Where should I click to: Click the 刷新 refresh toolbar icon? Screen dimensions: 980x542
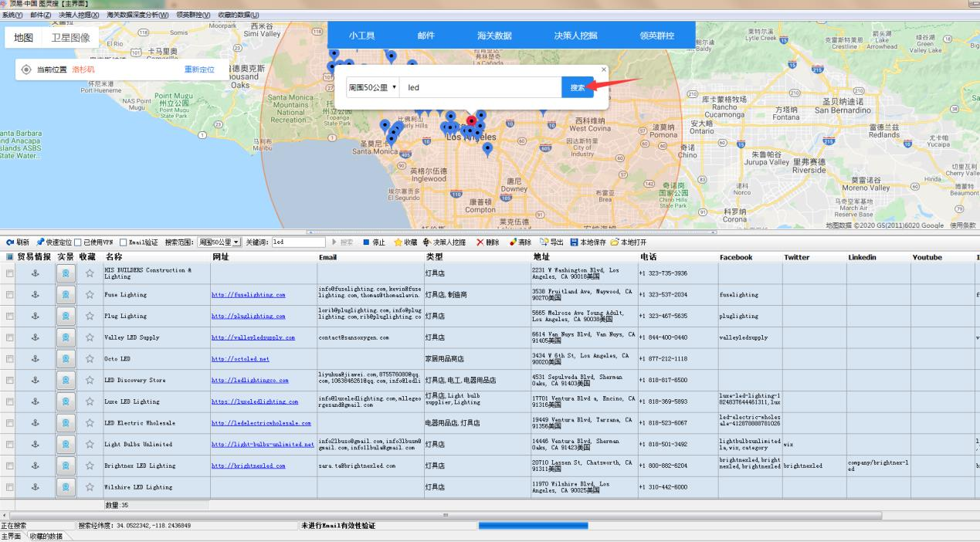click(9, 242)
